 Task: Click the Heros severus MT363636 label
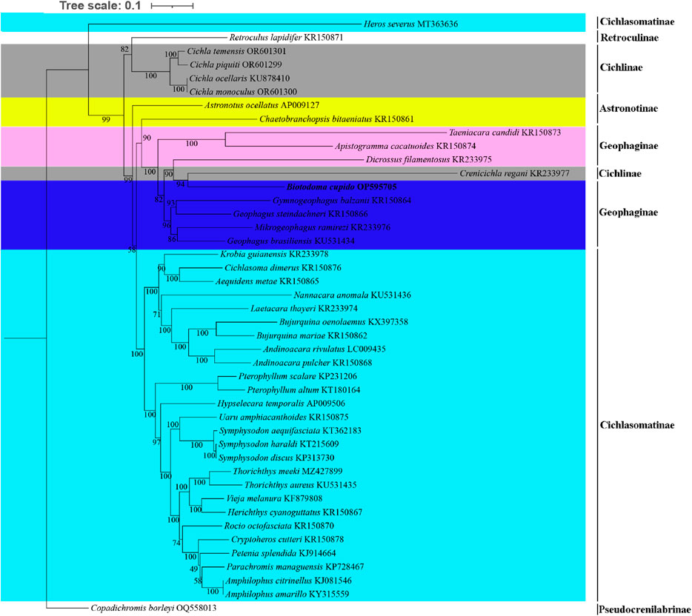tap(410, 24)
